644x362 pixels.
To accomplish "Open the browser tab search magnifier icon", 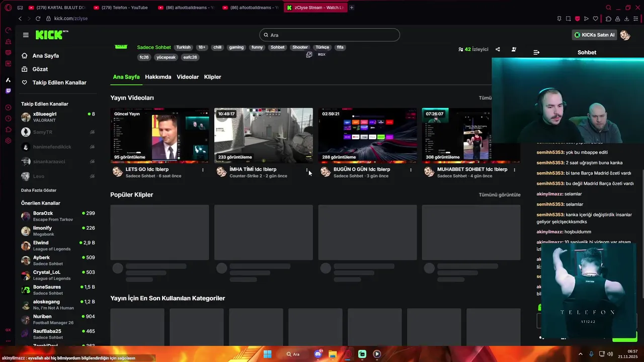I will 608,8.
